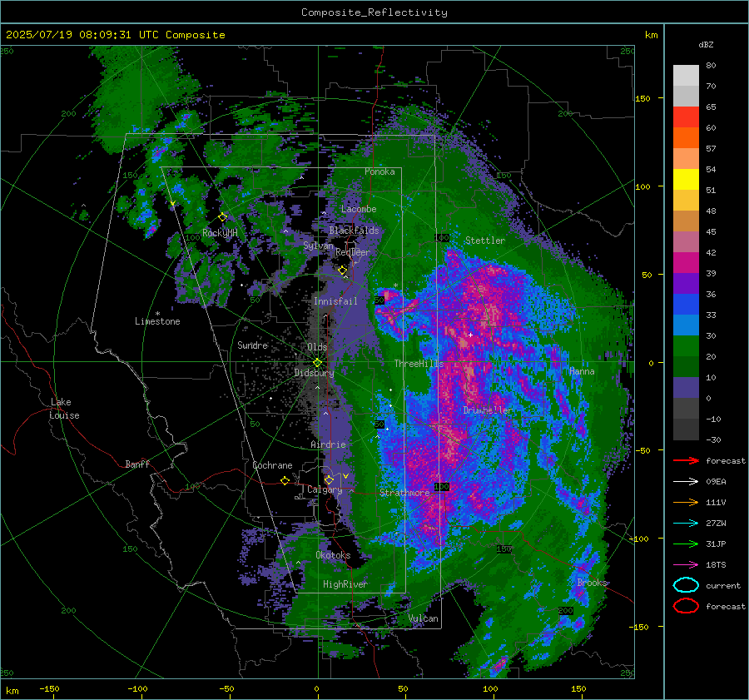
Task: Click the yellow diamond marker above Calgary
Action: pos(329,479)
